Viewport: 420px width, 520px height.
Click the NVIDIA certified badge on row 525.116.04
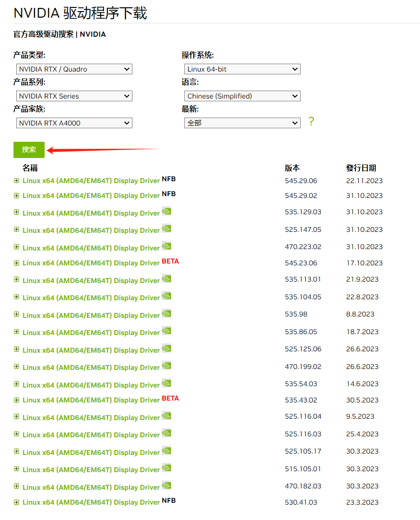(x=166, y=415)
